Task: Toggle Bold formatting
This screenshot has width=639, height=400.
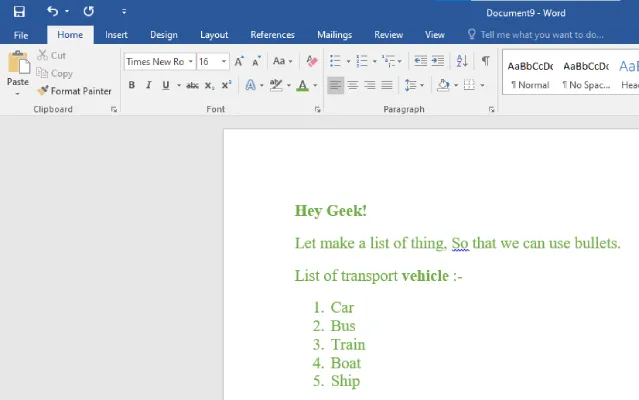Action: click(x=131, y=85)
